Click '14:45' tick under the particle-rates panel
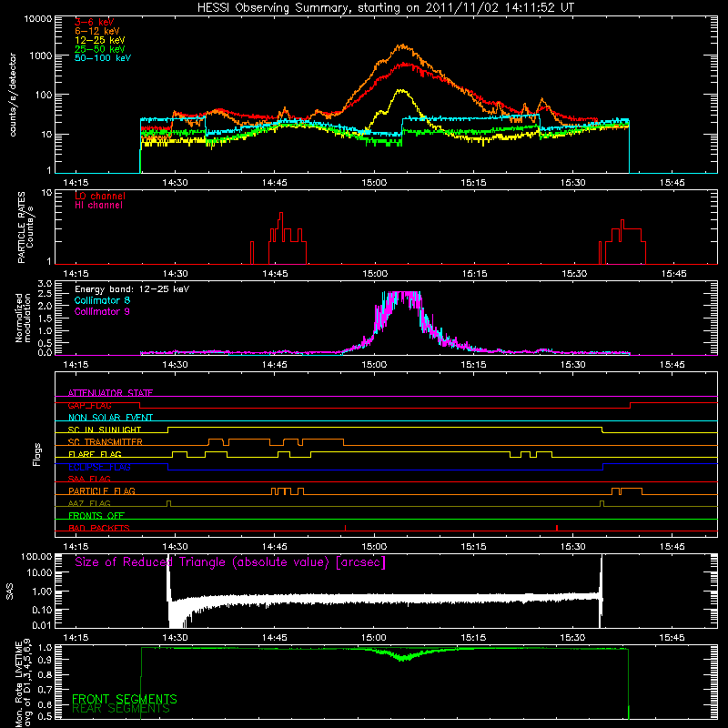This screenshot has width=728, height=728. point(275,274)
